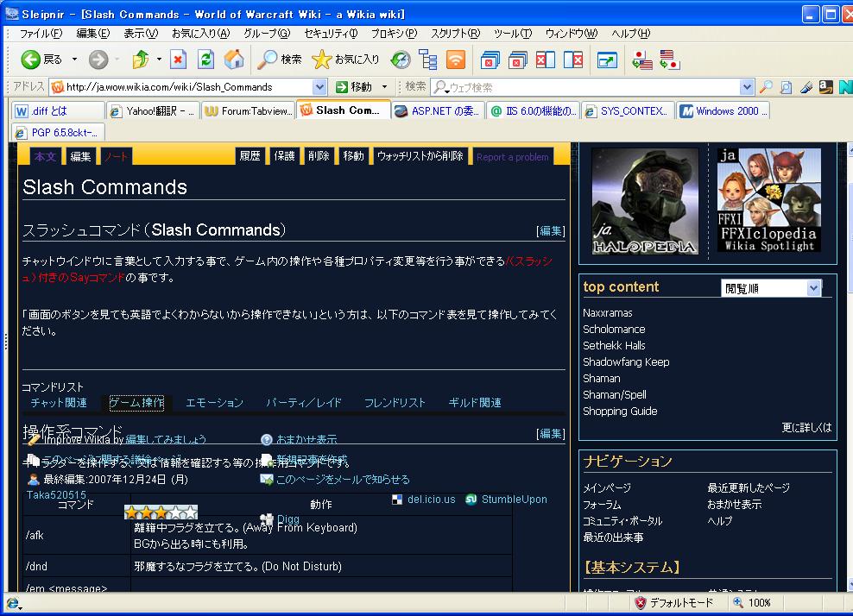The width and height of the screenshot is (853, 616).
Task: Click the デフォルトモード shield icon in status bar
Action: pos(641,602)
